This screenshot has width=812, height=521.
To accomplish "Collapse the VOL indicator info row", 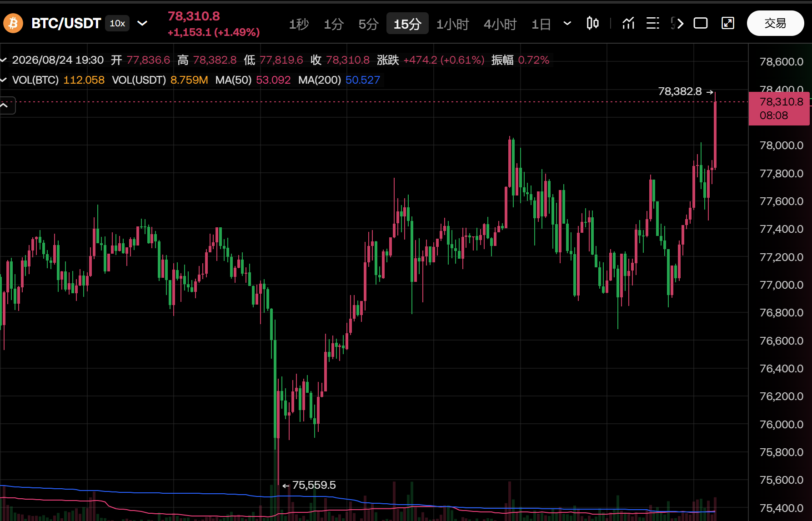I will tap(4, 80).
